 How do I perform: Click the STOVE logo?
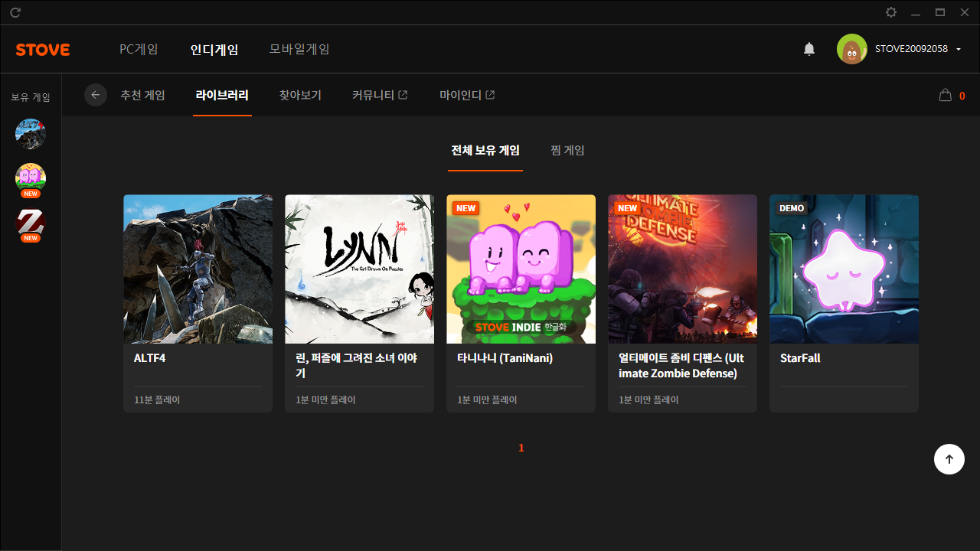pos(43,50)
